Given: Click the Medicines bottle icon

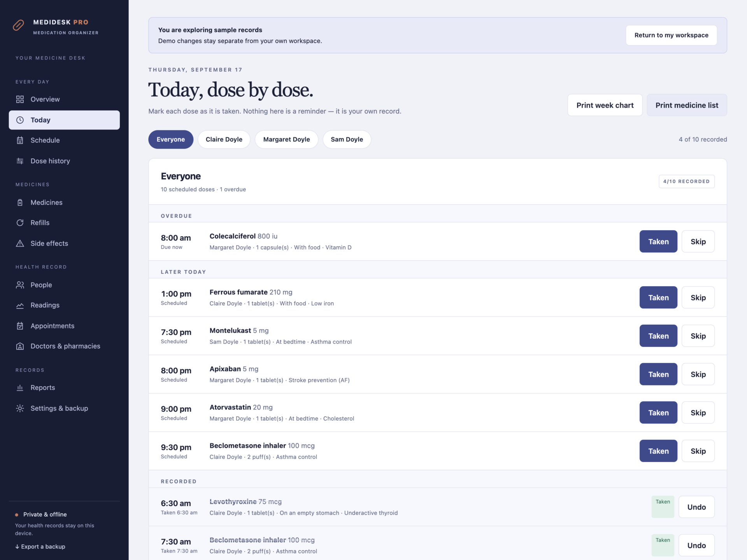Looking at the screenshot, I should [20, 202].
